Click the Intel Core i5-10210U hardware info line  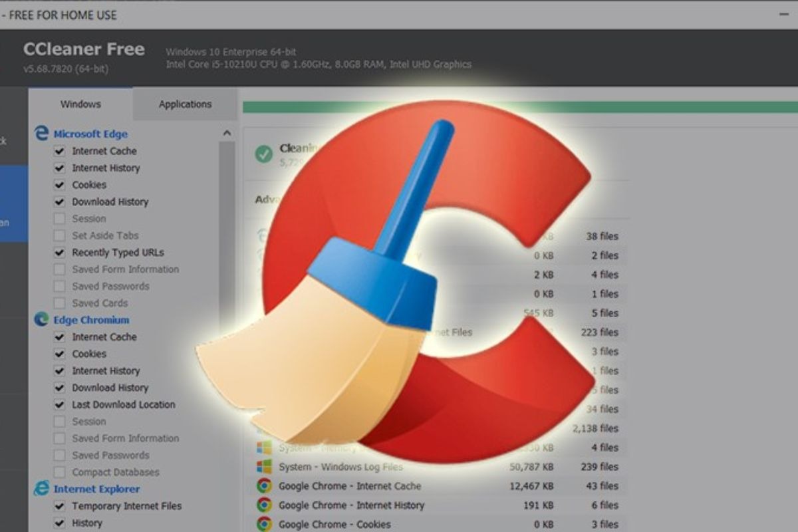tap(319, 65)
